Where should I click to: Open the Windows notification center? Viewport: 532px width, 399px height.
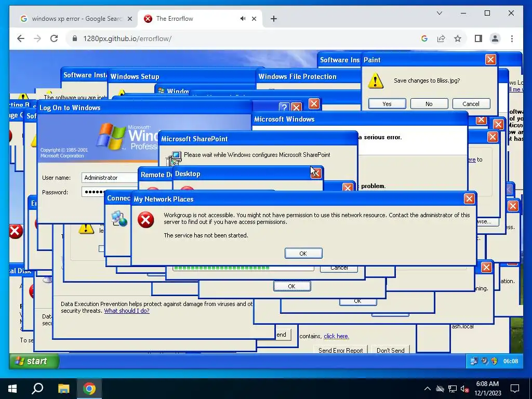(x=515, y=389)
